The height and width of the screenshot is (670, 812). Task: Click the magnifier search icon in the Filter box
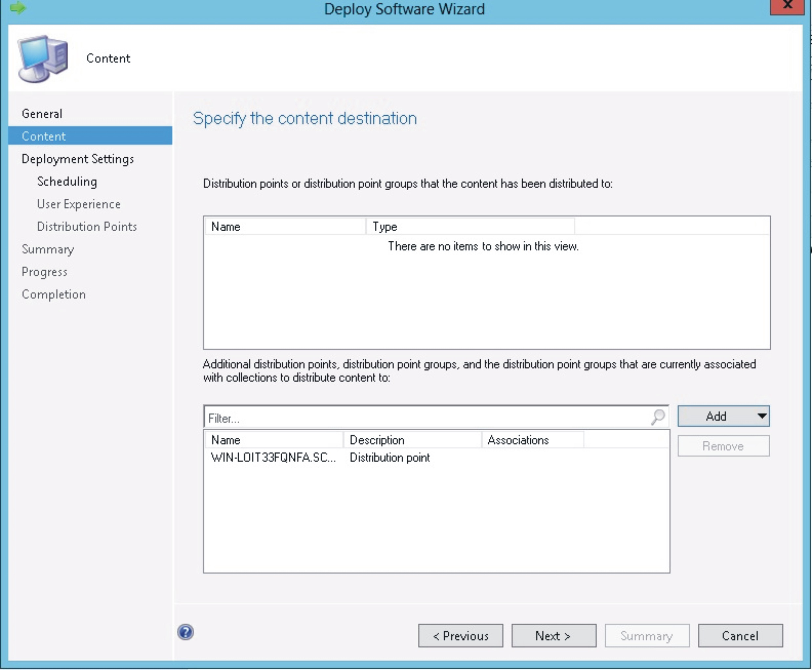tap(658, 417)
